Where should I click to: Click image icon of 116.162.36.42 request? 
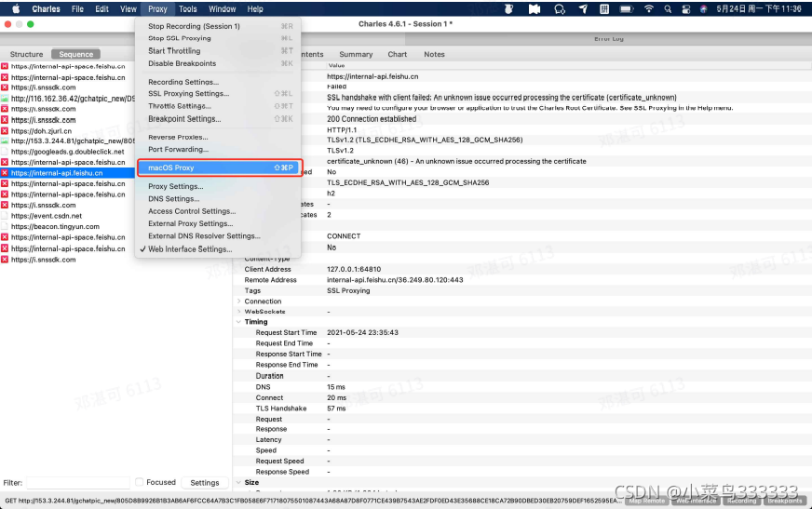[5, 99]
